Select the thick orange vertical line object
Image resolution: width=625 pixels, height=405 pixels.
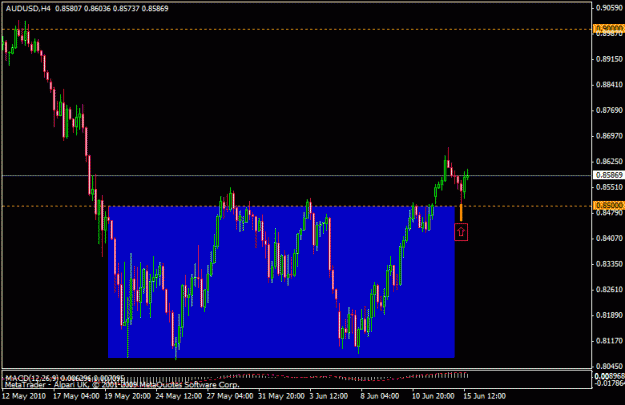tap(461, 212)
